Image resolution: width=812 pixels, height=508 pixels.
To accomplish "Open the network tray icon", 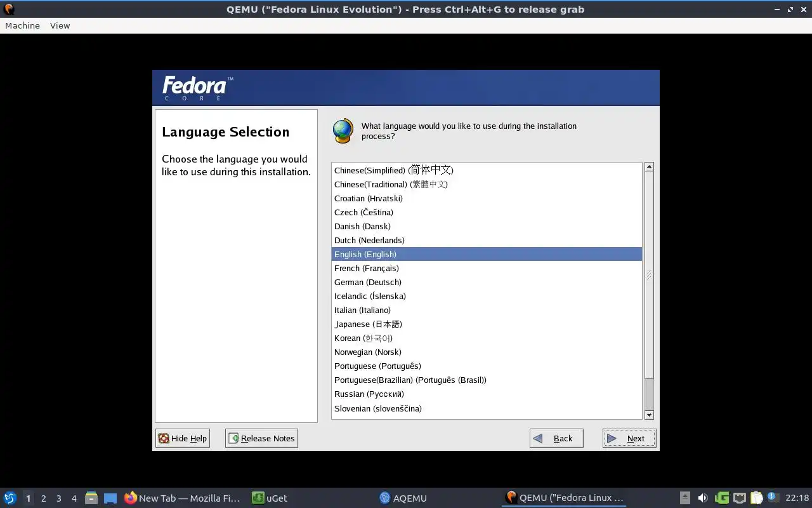I will (x=739, y=498).
